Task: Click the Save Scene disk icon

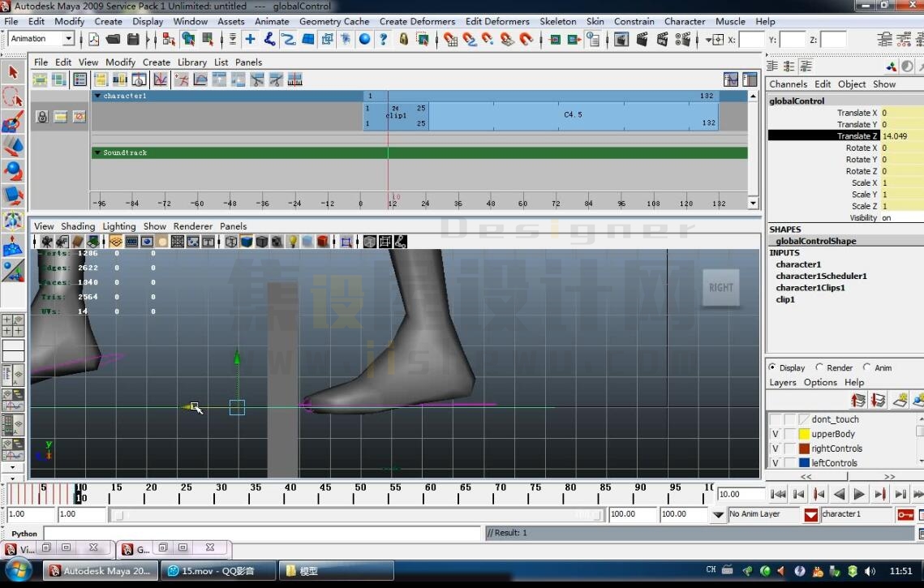Action: (133, 40)
